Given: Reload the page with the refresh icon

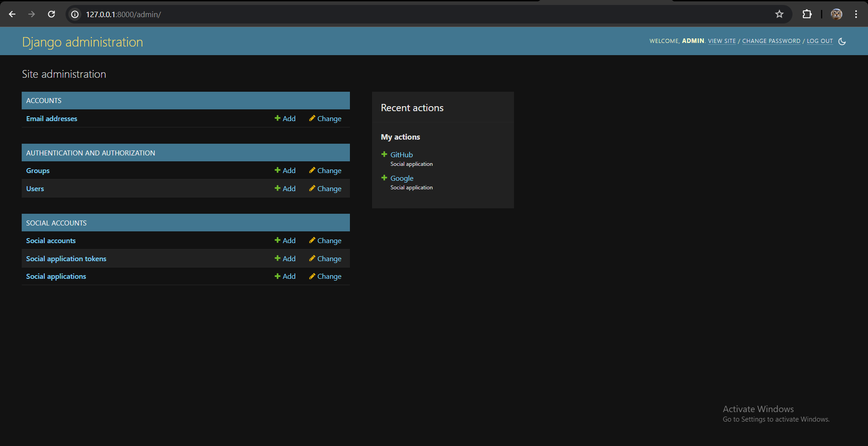Looking at the screenshot, I should coord(52,14).
